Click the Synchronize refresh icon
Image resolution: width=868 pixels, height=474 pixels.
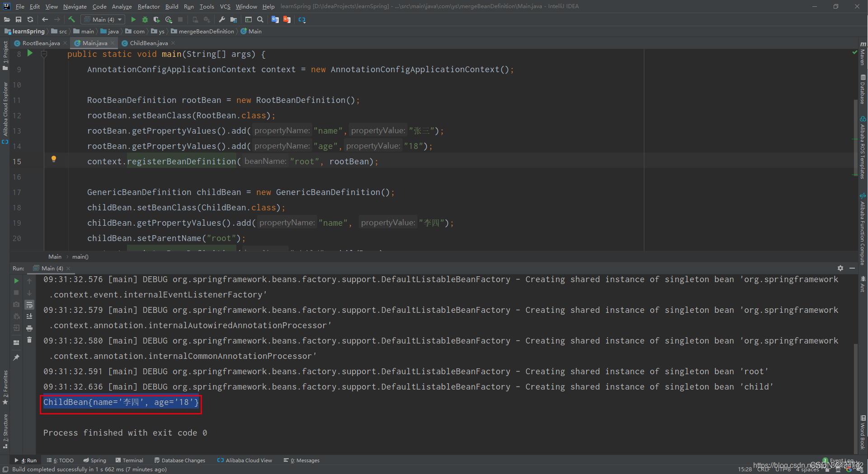pos(30,19)
